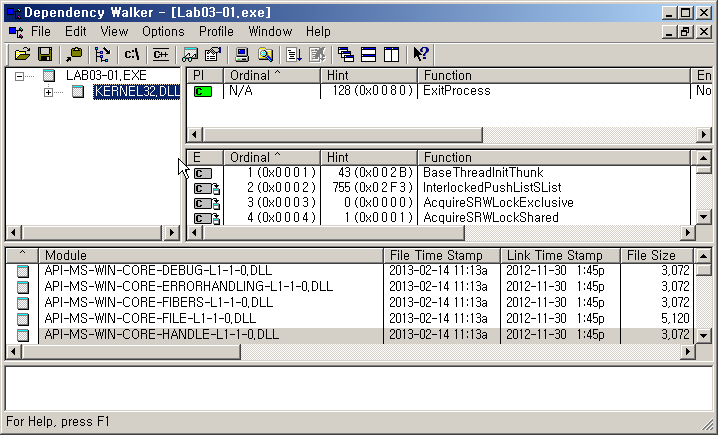Toggle Full Paths (c:\) toolbar button

[x=131, y=54]
